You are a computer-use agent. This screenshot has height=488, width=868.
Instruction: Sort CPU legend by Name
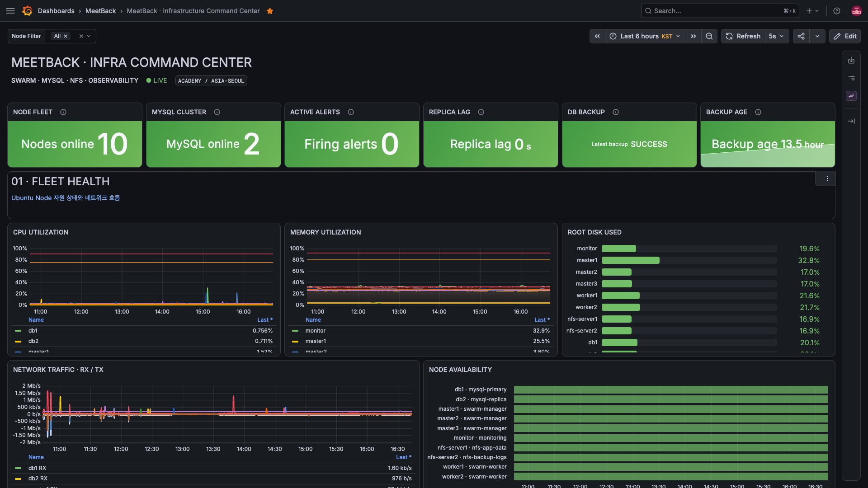click(36, 320)
